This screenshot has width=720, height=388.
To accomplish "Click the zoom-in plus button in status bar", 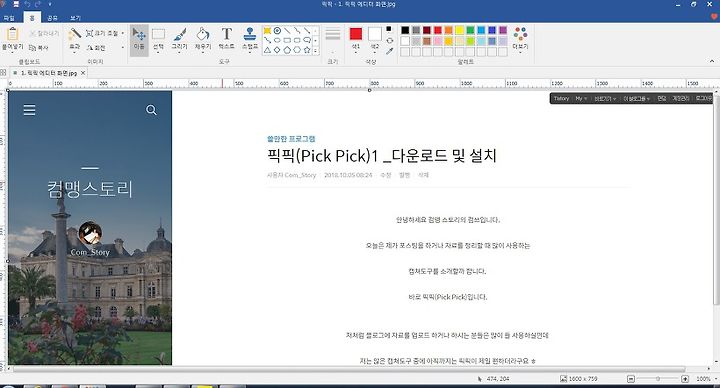I will 685,379.
